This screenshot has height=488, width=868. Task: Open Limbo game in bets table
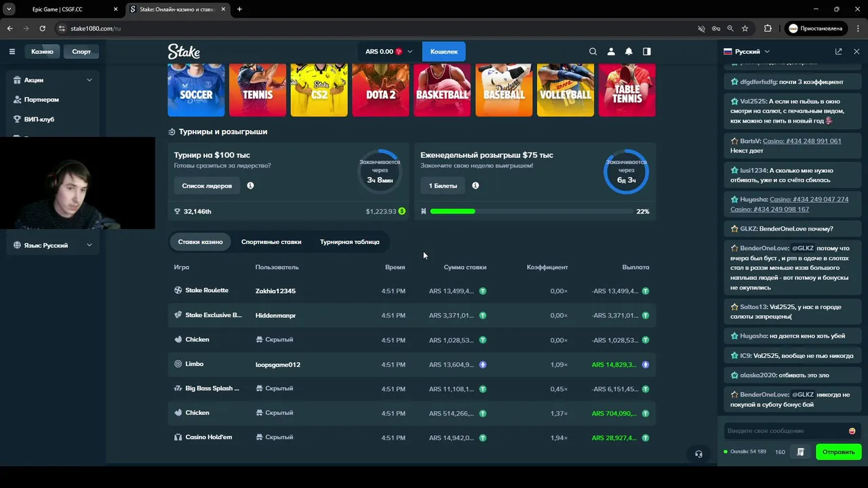click(x=195, y=364)
